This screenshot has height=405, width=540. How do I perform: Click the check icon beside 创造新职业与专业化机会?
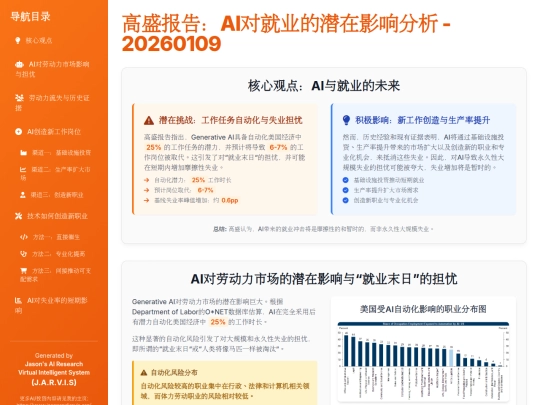345,200
